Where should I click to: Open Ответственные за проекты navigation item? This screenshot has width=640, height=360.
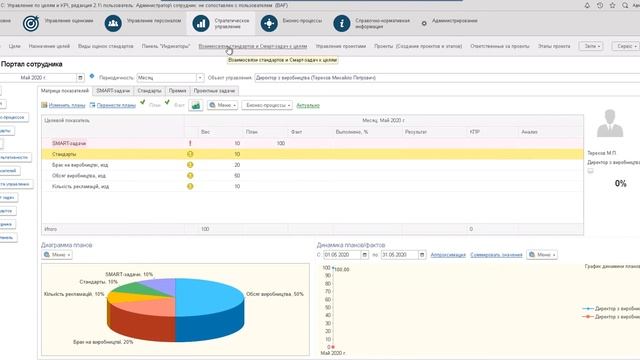click(x=500, y=46)
